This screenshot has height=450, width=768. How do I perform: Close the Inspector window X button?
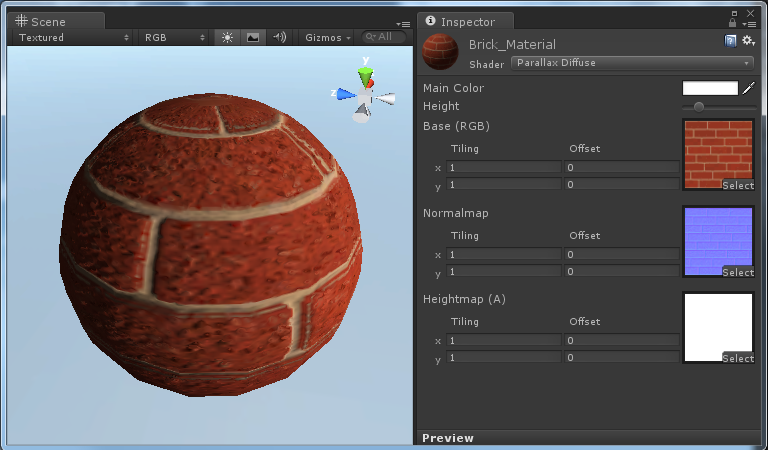(750, 13)
